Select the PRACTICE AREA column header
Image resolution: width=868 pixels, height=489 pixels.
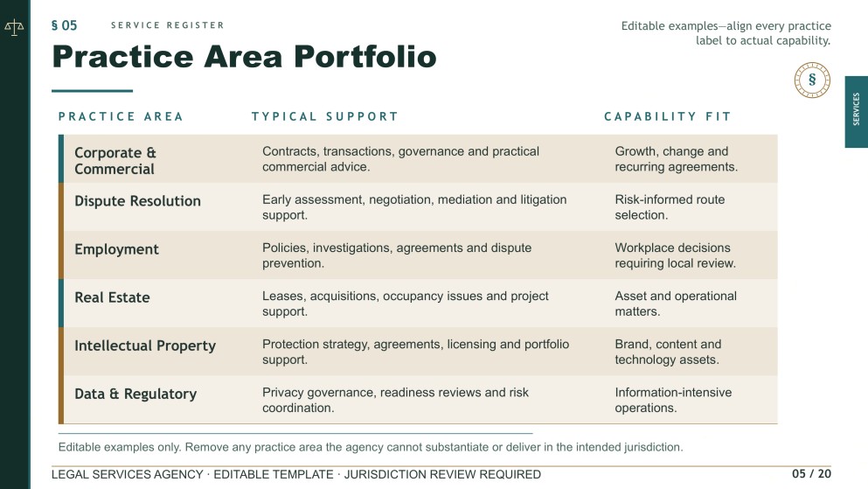121,116
